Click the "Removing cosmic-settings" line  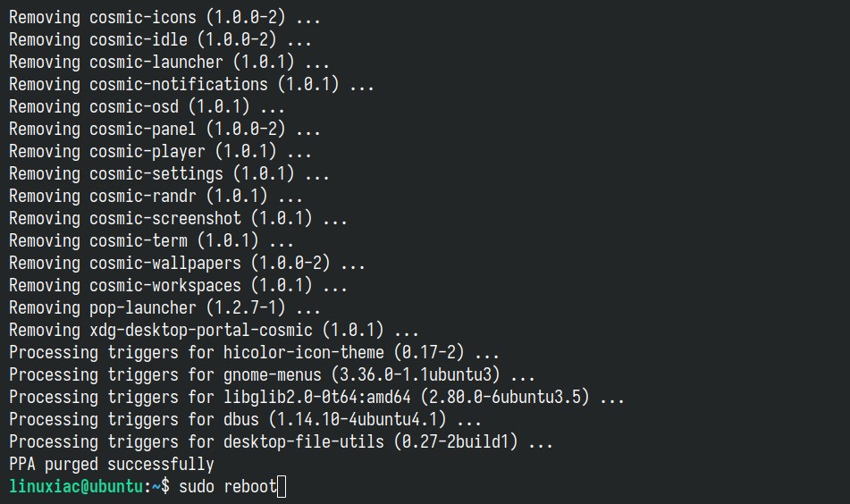pyautogui.click(x=170, y=174)
